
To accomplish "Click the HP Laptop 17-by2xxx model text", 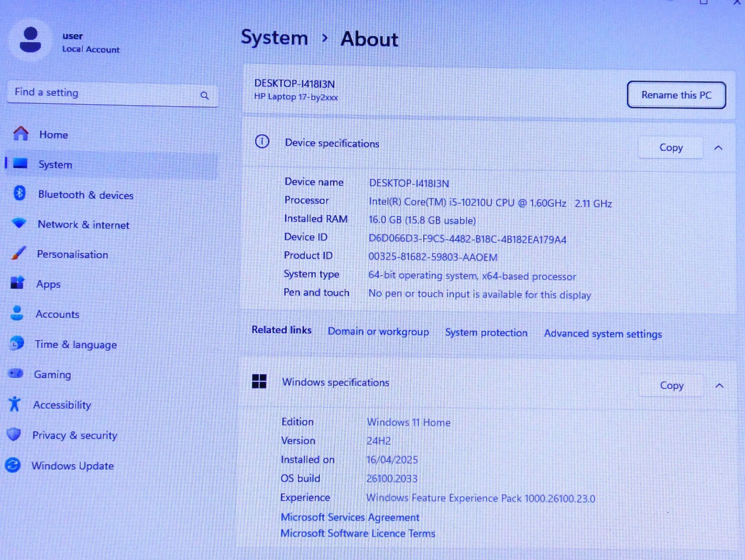I will (x=296, y=97).
